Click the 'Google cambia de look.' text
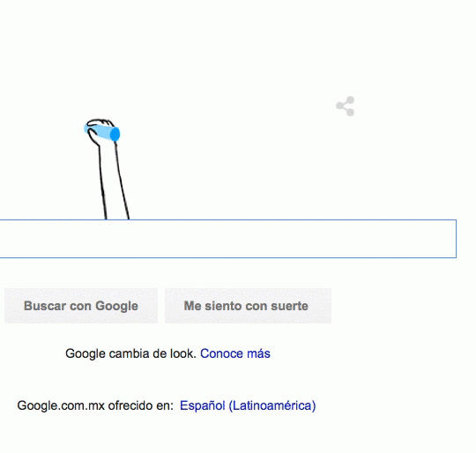The height and width of the screenshot is (453, 476). [130, 353]
